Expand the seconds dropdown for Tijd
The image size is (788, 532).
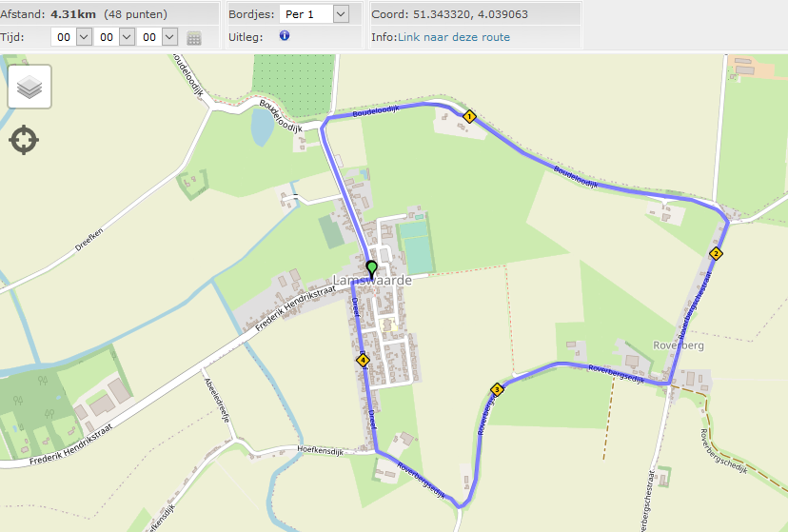[x=169, y=37]
